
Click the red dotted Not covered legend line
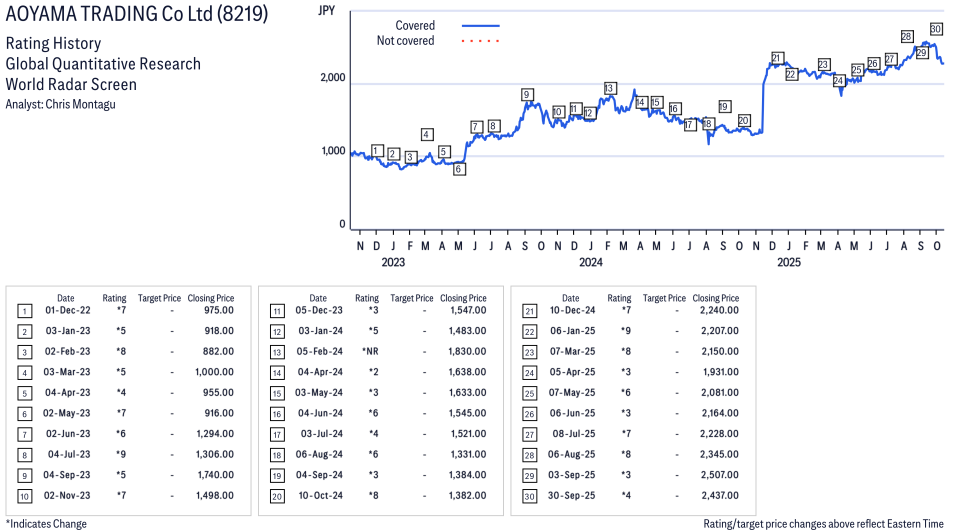click(481, 41)
